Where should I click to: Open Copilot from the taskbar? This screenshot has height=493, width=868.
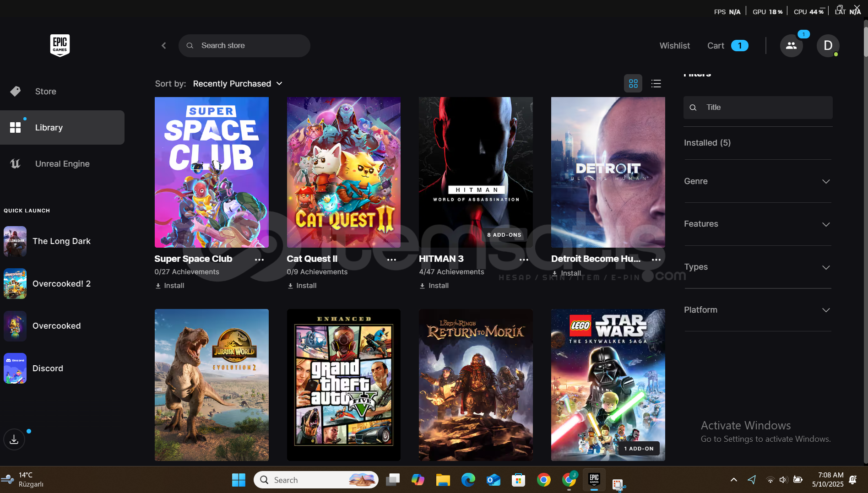(x=418, y=480)
